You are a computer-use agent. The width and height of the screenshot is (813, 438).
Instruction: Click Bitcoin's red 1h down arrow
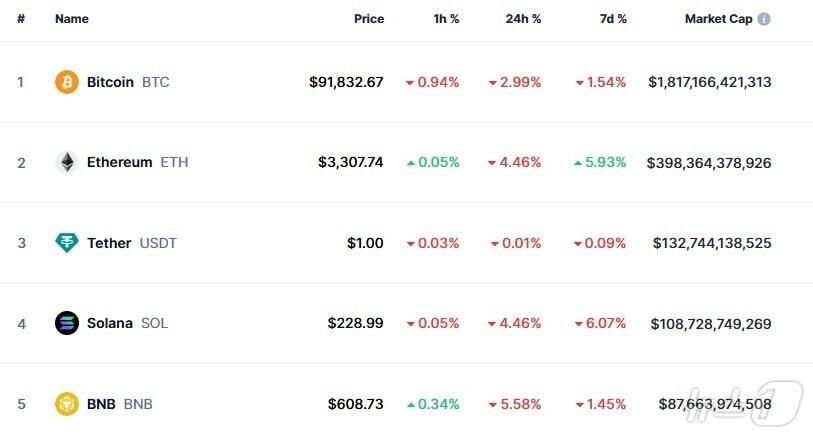[409, 83]
